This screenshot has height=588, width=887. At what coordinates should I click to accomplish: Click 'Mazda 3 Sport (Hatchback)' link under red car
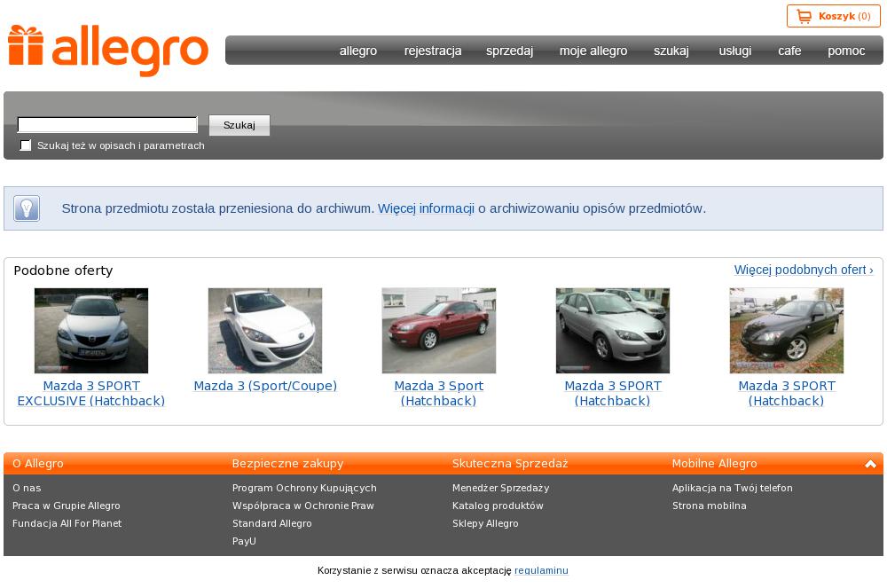[x=439, y=394]
